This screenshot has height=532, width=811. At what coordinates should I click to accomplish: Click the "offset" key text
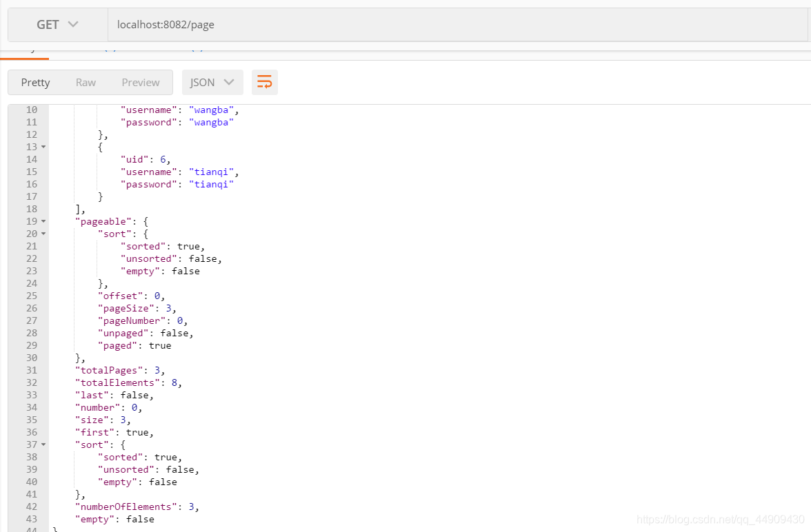coord(120,296)
